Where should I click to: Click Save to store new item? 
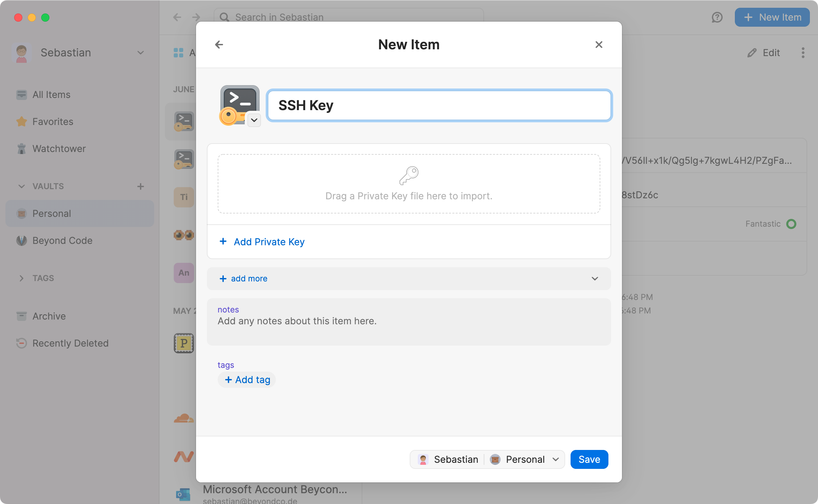[x=589, y=459]
